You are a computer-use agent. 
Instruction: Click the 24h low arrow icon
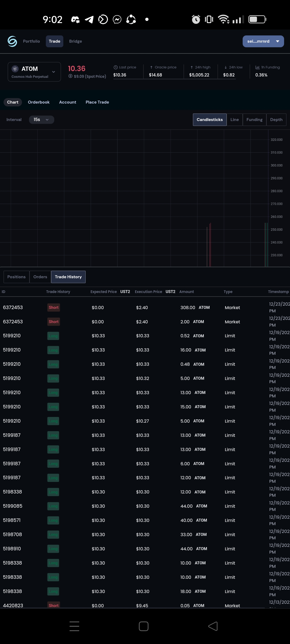(226, 67)
